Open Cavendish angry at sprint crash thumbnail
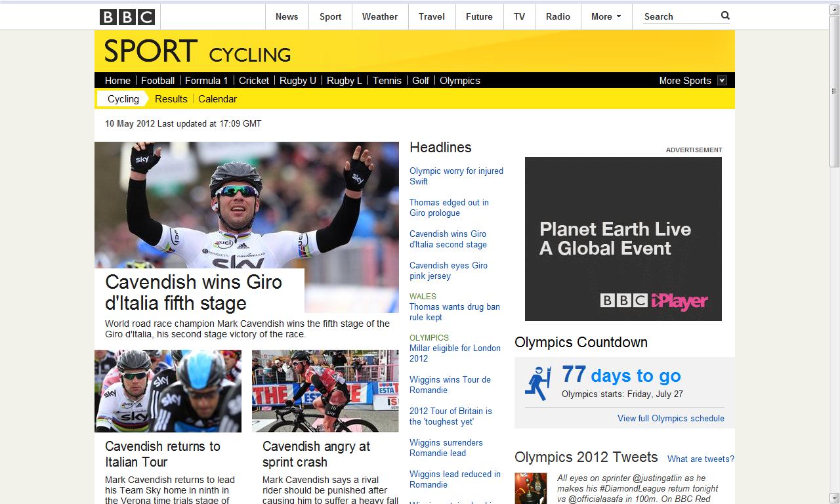 coord(325,391)
